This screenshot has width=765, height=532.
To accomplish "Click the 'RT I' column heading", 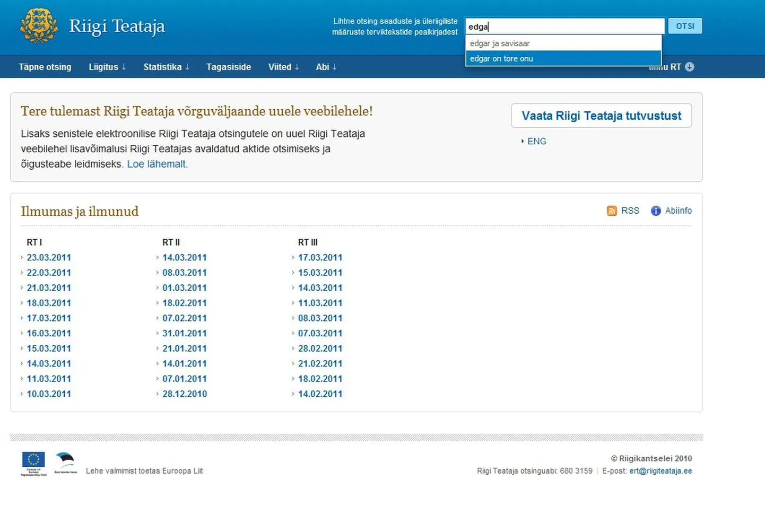I will pos(34,242).
